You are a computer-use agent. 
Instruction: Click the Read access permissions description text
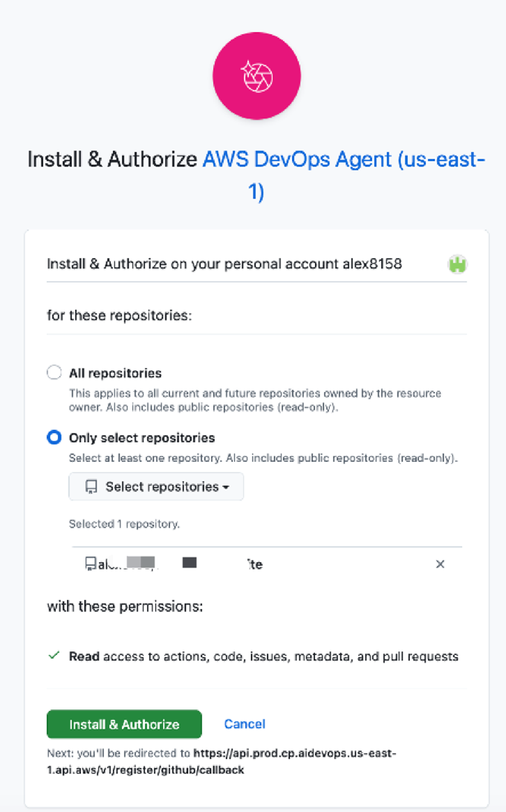[x=264, y=657]
